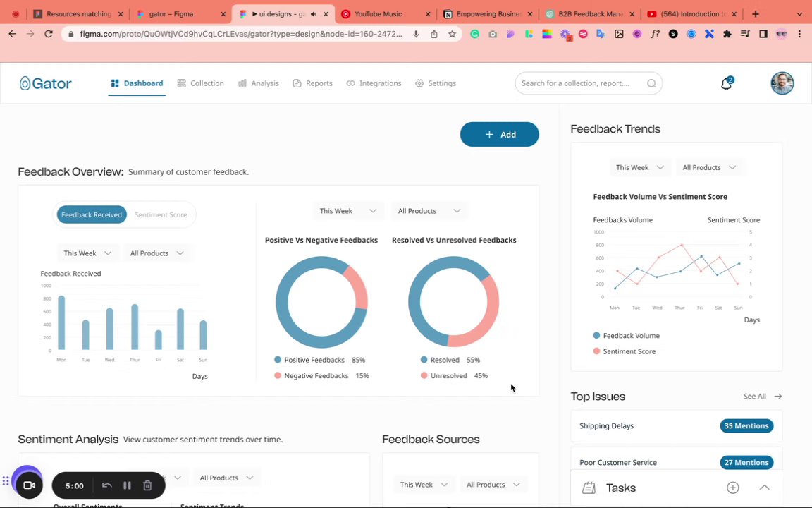Click the camera toggle in the recorder

pyautogui.click(x=29, y=485)
